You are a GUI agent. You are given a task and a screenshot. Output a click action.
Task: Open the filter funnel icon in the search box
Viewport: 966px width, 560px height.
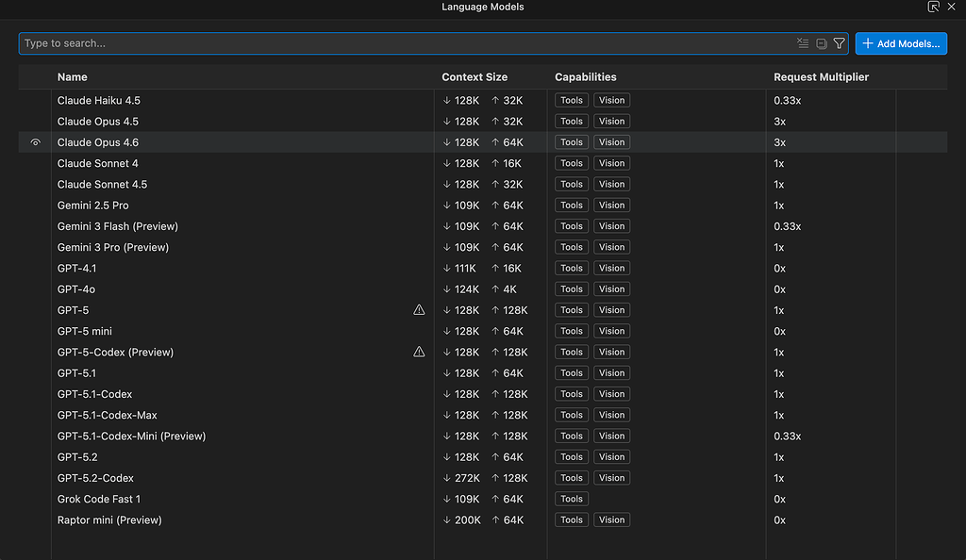click(x=839, y=43)
